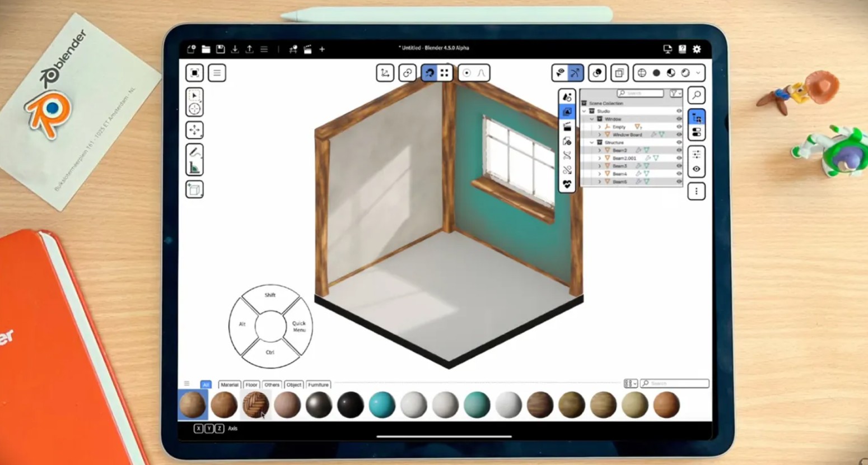This screenshot has height=465, width=868.
Task: Toggle the snapping magnet button
Action: pos(429,73)
